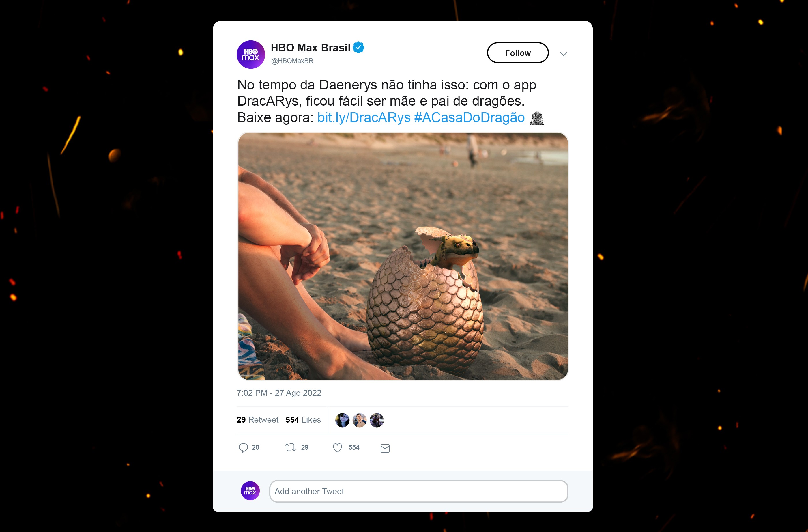This screenshot has width=808, height=532.
Task: Reply to the tweet using the speech bubble icon
Action: click(244, 447)
